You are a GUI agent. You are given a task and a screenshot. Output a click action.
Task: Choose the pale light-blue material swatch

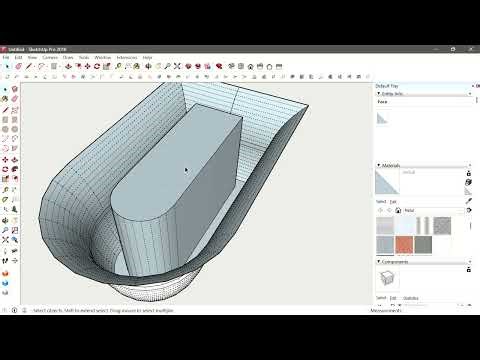coord(404,225)
